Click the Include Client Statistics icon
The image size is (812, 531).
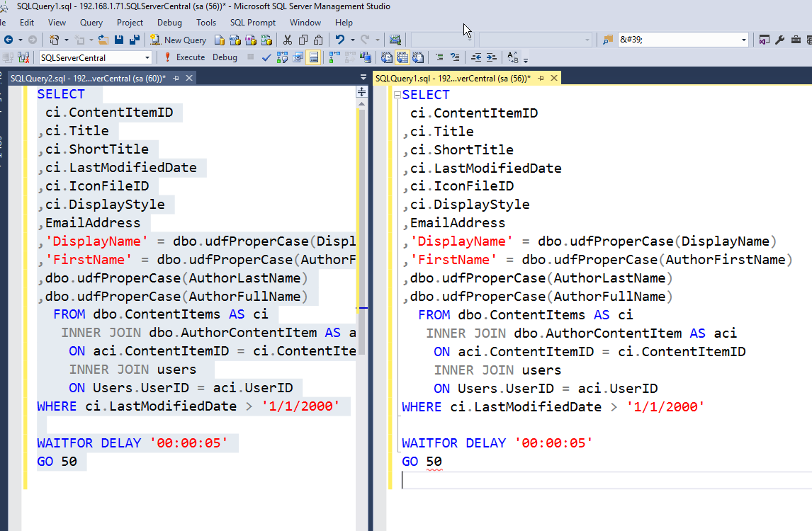coord(366,57)
